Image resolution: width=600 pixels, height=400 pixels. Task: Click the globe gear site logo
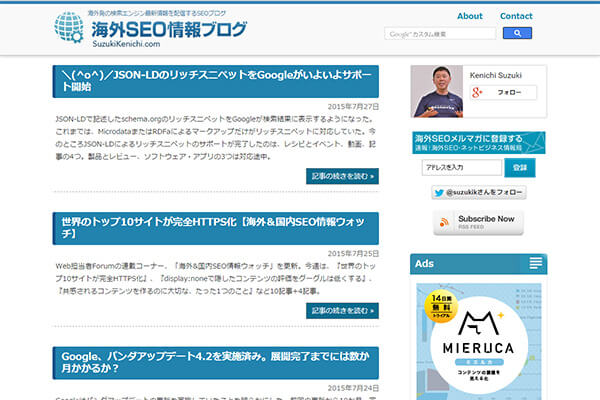(x=69, y=27)
